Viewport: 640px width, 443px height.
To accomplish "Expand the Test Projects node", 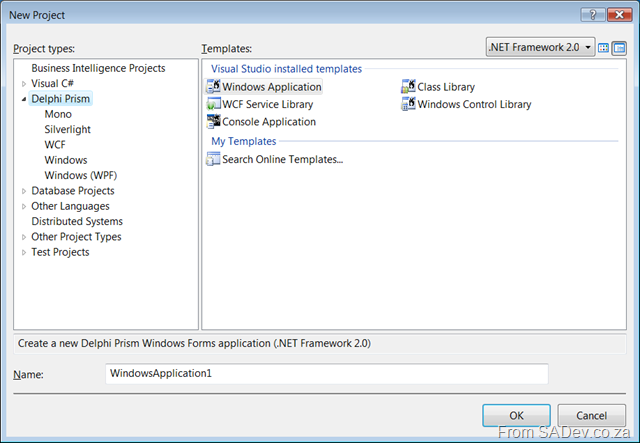I will (24, 252).
